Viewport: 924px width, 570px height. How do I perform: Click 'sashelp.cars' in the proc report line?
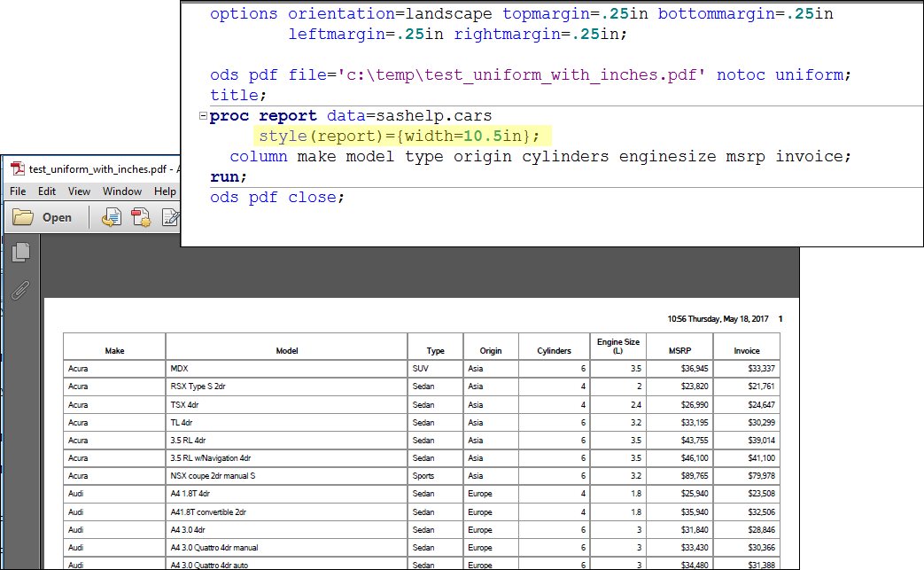pos(434,115)
